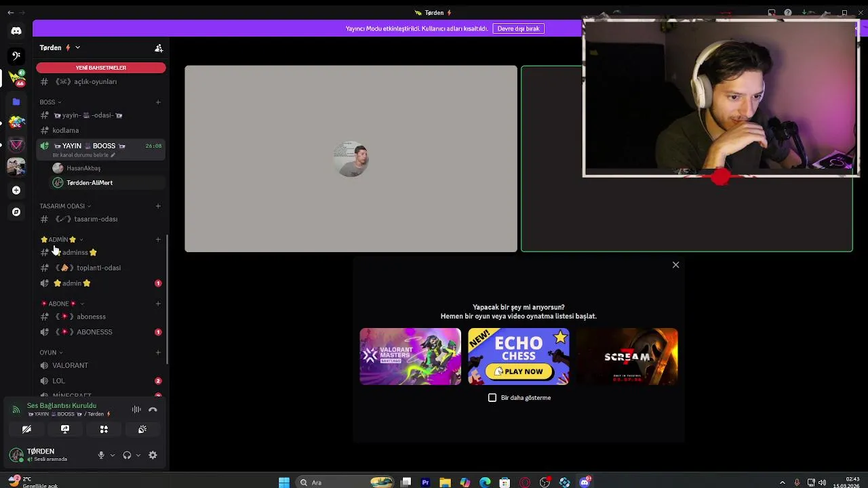Image resolution: width=868 pixels, height=488 pixels.
Task: Collapse the ABONE category
Action: coord(62,304)
